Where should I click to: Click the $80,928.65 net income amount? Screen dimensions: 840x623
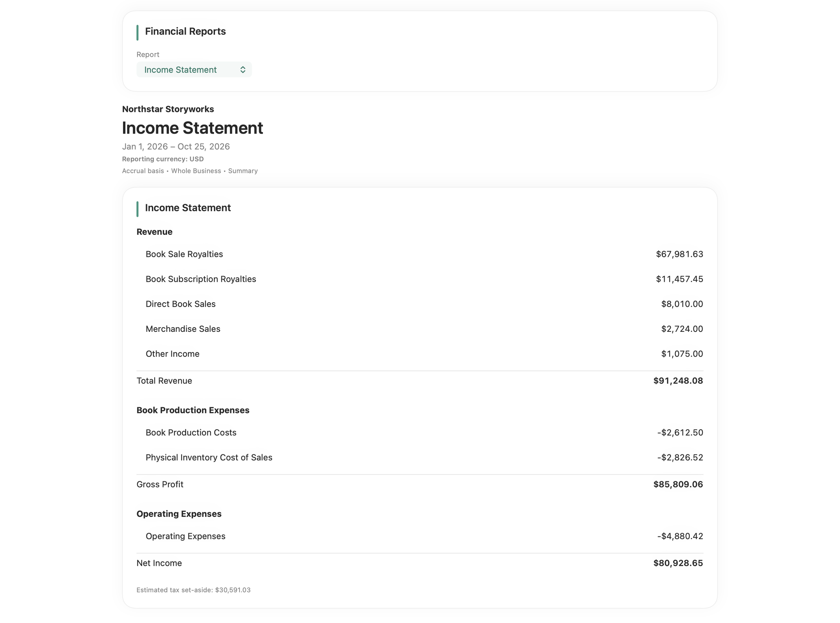(678, 564)
